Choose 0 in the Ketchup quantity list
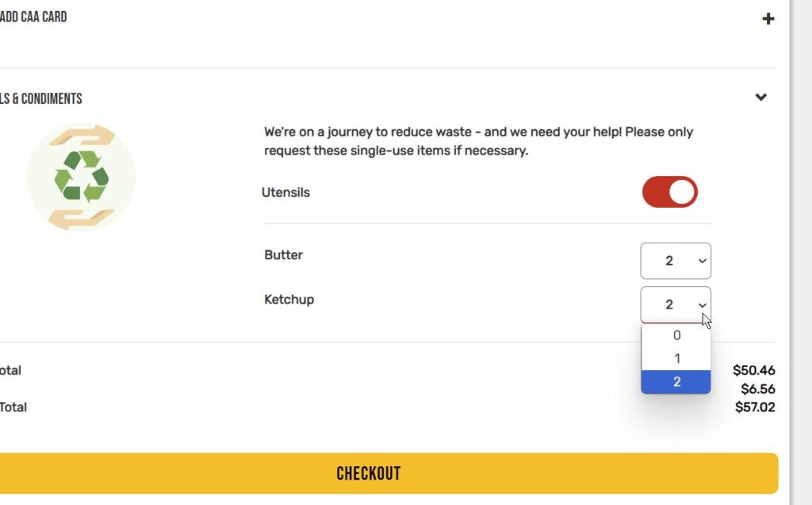Screen dimensions: 812x505 (676, 335)
